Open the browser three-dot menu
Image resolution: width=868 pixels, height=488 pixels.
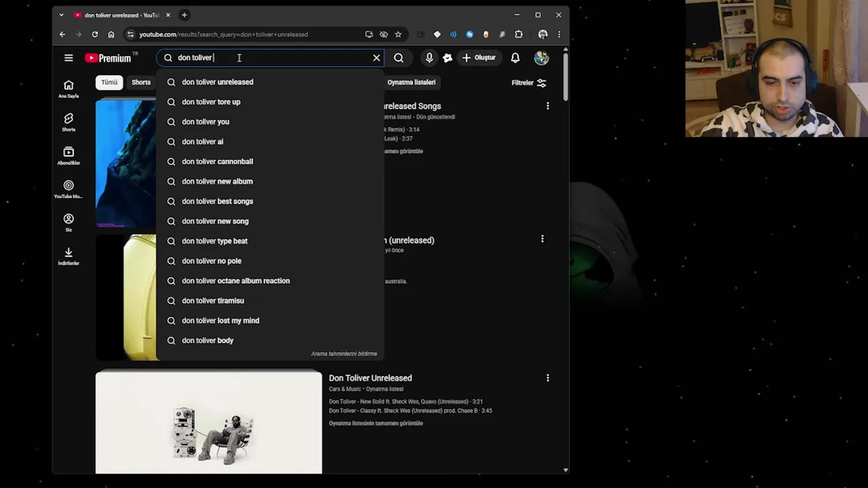559,35
